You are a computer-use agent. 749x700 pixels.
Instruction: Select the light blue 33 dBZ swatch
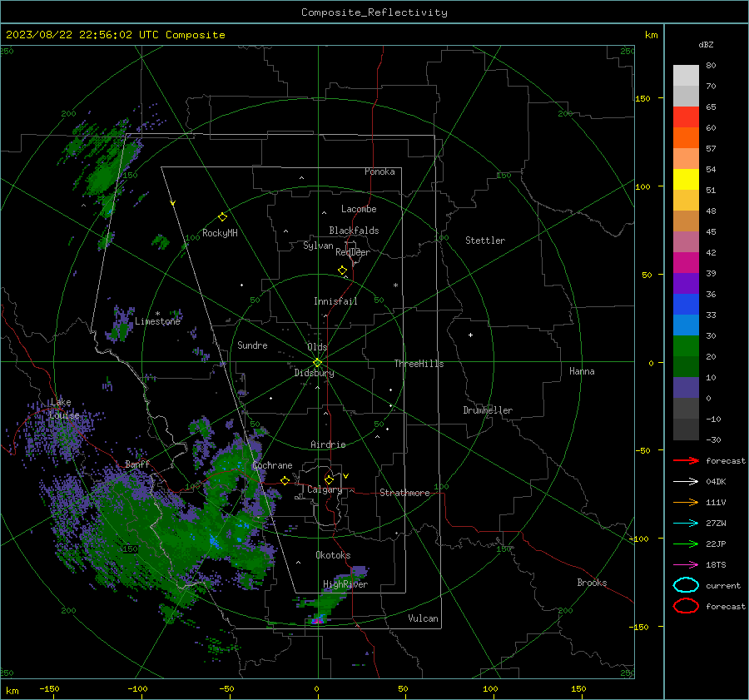pos(686,325)
